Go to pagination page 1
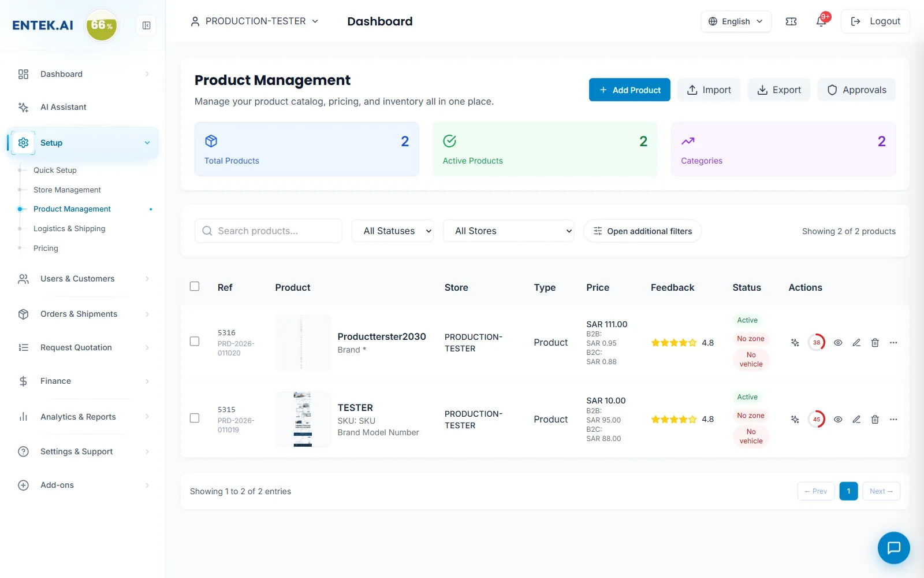The height and width of the screenshot is (578, 924). click(848, 491)
